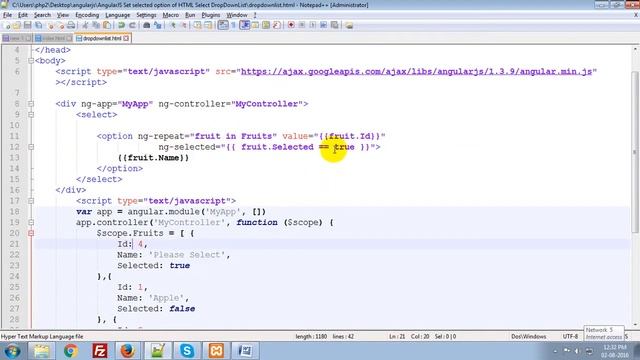Click the Record Macro red dot

(x=291, y=25)
